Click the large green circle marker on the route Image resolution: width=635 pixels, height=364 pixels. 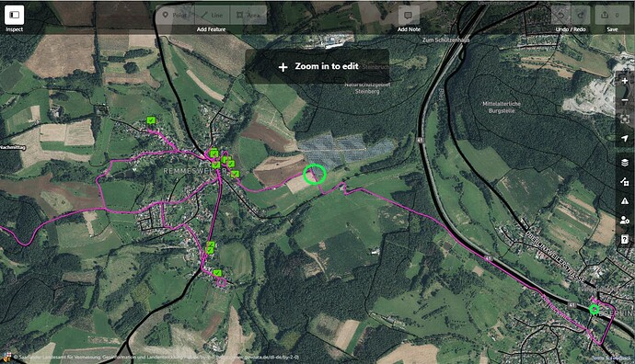click(315, 175)
